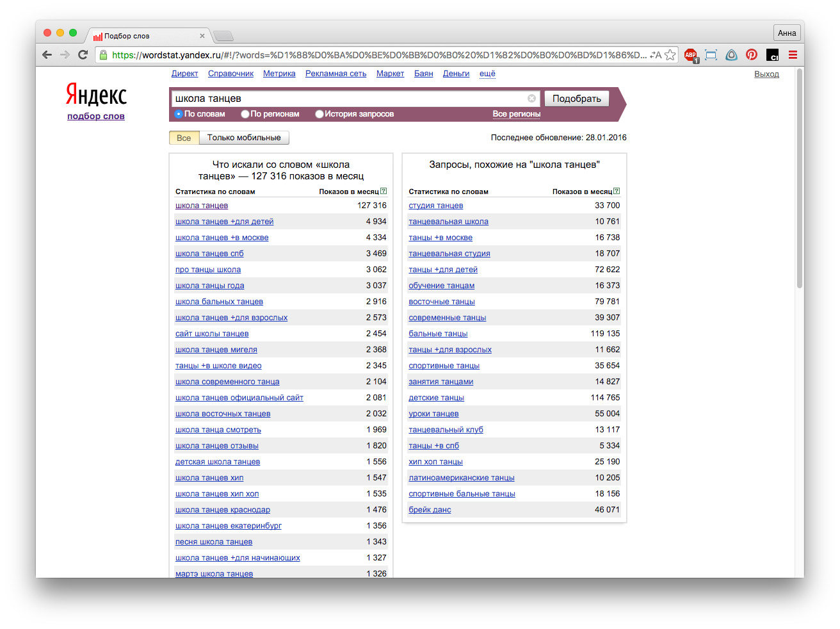This screenshot has width=840, height=629.
Task: Click the page's vertical scrollbar
Action: (x=799, y=179)
